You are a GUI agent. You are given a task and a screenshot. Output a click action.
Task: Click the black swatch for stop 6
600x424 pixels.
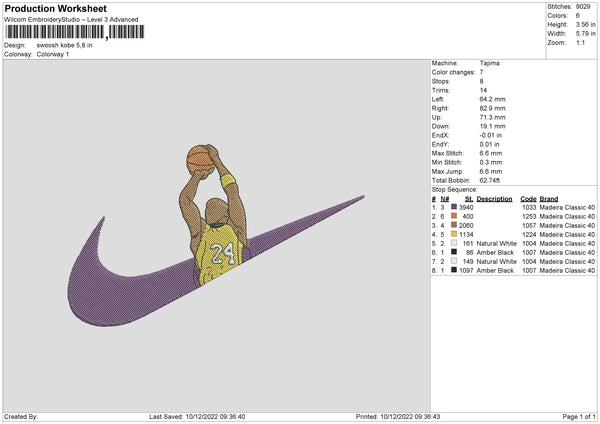coord(454,252)
